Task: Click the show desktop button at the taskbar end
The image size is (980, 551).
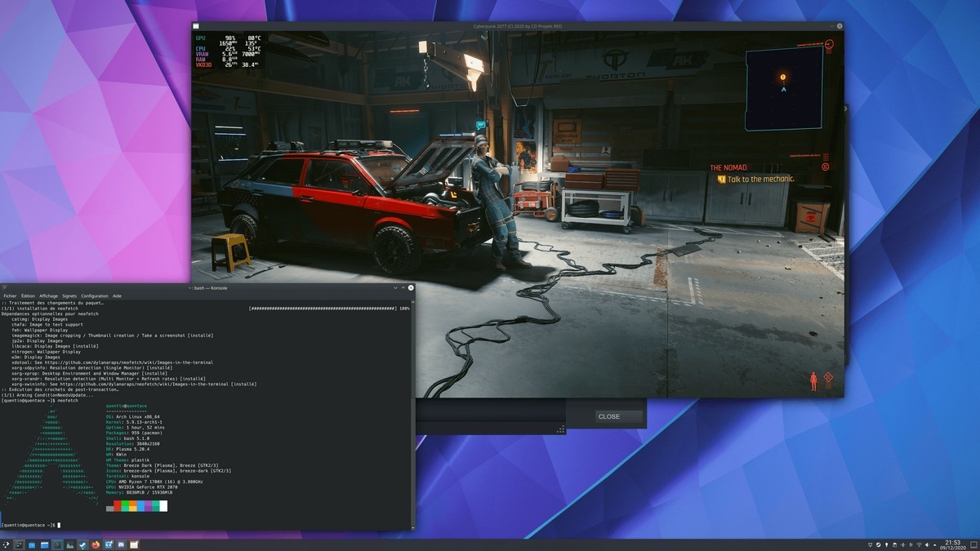Action: click(x=973, y=544)
